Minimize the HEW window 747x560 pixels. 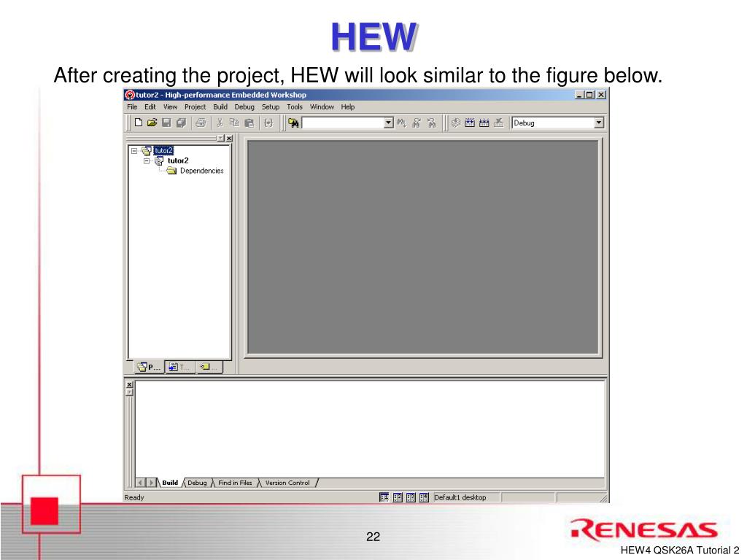[579, 95]
